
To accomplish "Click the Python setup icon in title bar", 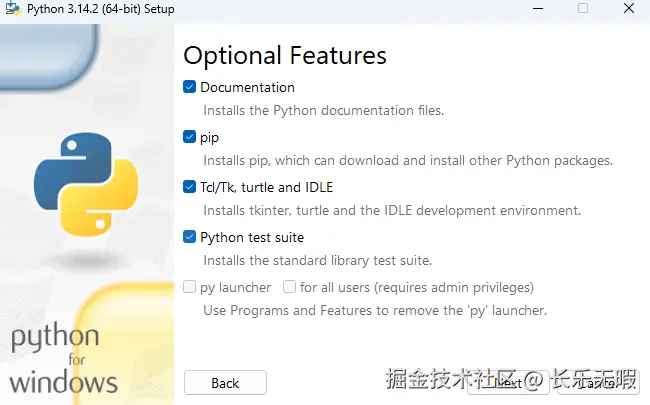I will (x=12, y=8).
